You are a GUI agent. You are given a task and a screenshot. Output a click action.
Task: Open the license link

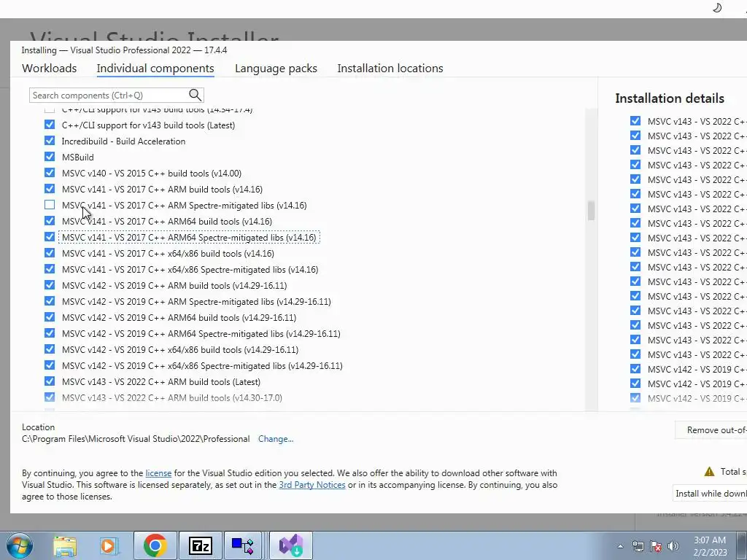coord(158,472)
